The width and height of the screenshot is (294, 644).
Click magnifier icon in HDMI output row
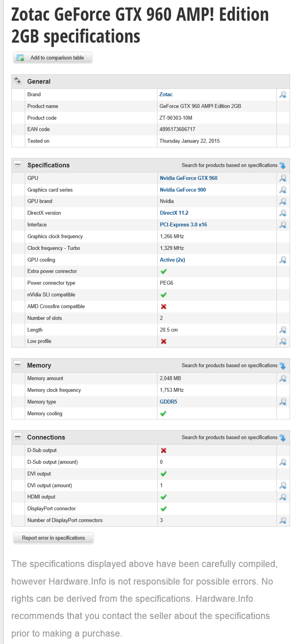click(x=283, y=497)
